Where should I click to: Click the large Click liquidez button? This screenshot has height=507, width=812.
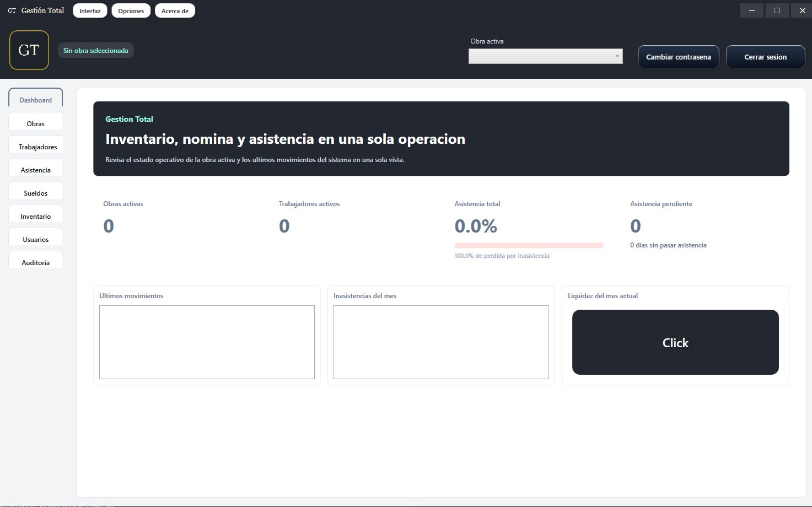click(675, 342)
